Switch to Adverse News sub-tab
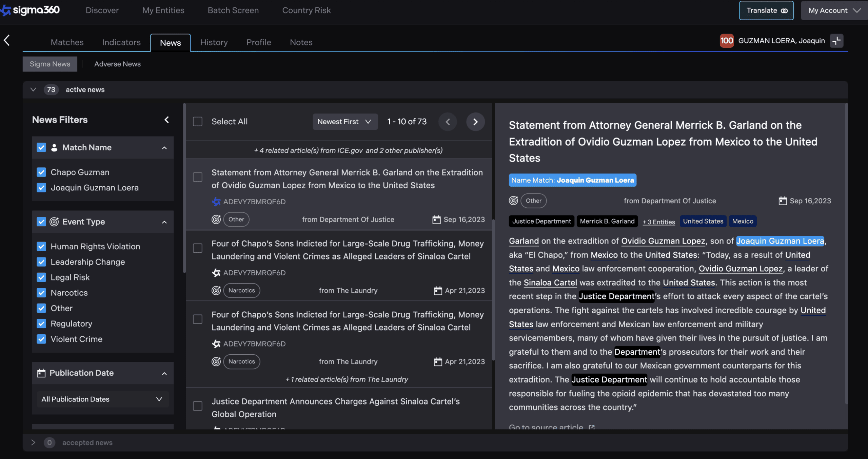This screenshot has height=459, width=868. point(117,64)
